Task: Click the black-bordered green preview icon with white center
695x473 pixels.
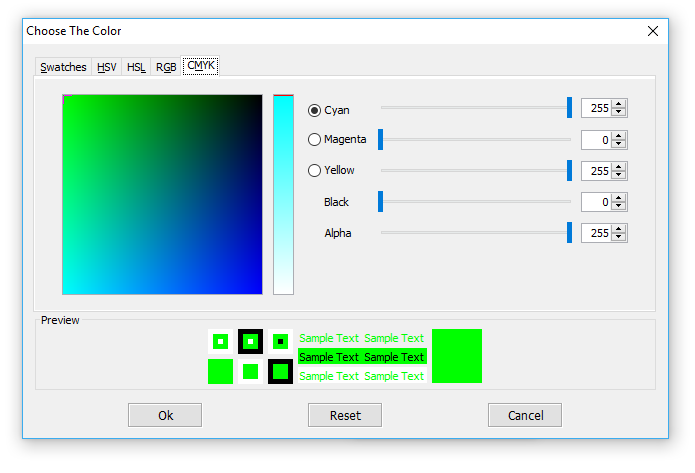Action: click(250, 341)
